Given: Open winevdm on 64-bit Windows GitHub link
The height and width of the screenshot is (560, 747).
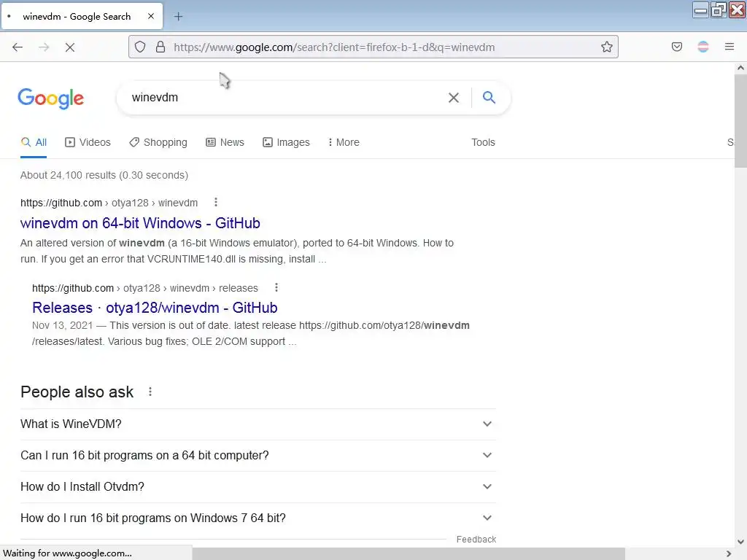Looking at the screenshot, I should pyautogui.click(x=140, y=223).
